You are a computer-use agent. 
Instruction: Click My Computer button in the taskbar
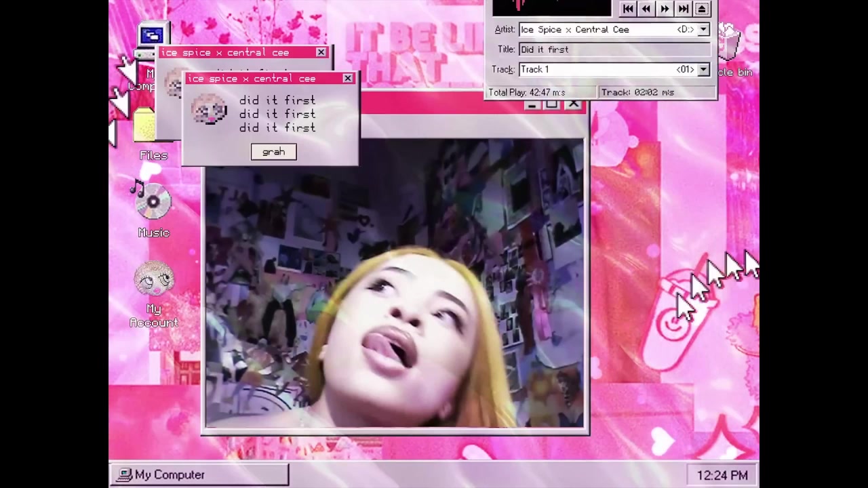pos(199,475)
